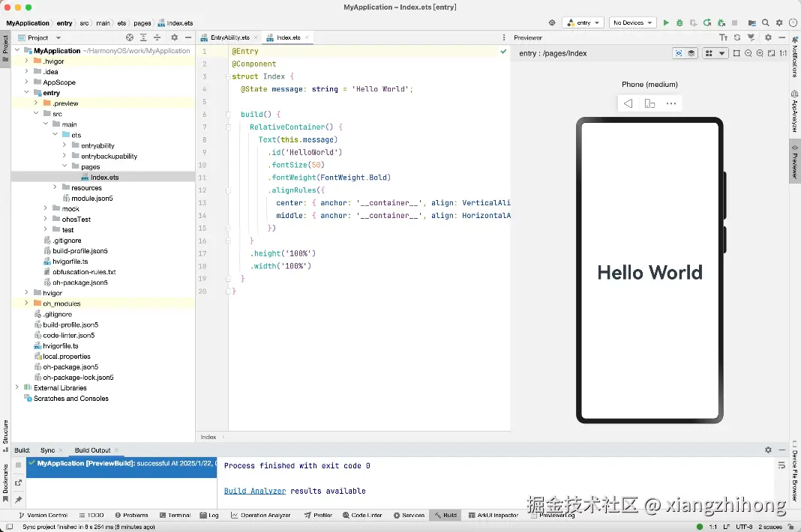Expand the oh_modules folder
Image resolution: width=801 pixels, height=532 pixels.
tap(26, 303)
